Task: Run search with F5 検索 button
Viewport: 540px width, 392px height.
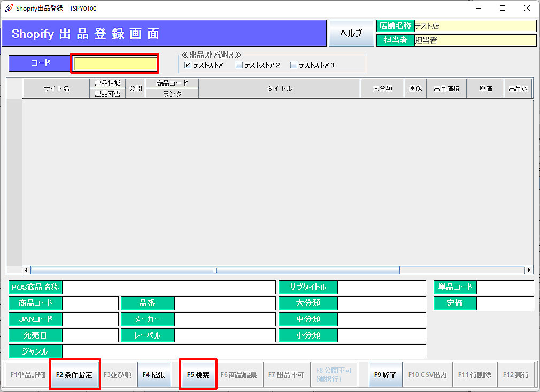Action: (x=198, y=374)
